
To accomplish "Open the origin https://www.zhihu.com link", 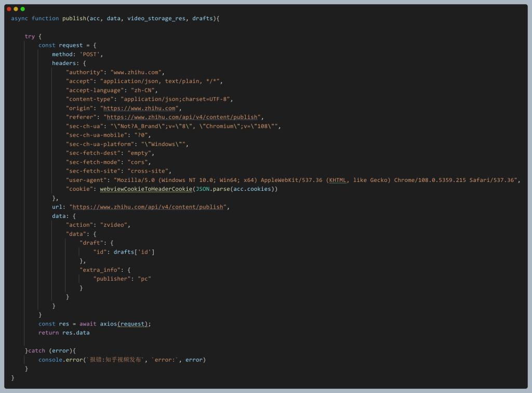I will click(x=140, y=108).
